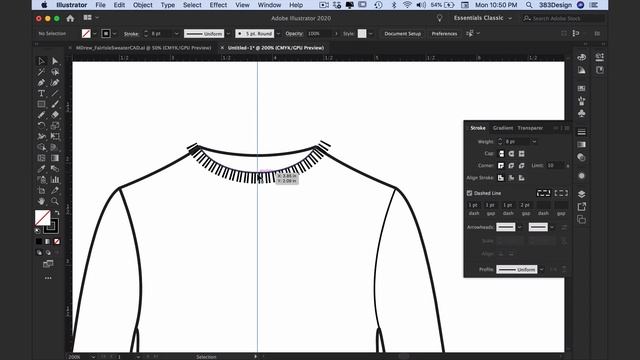This screenshot has height=360, width=640.
Task: Open the File menu
Action: click(x=100, y=5)
